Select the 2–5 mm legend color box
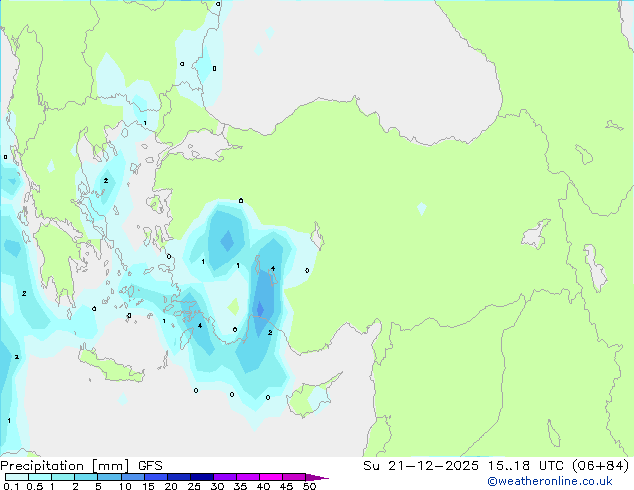 [86, 477]
